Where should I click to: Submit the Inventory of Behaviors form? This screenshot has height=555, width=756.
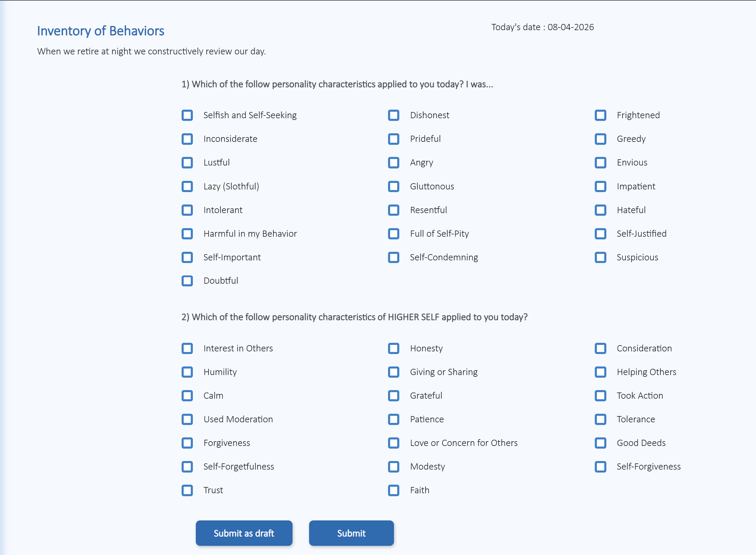point(351,533)
